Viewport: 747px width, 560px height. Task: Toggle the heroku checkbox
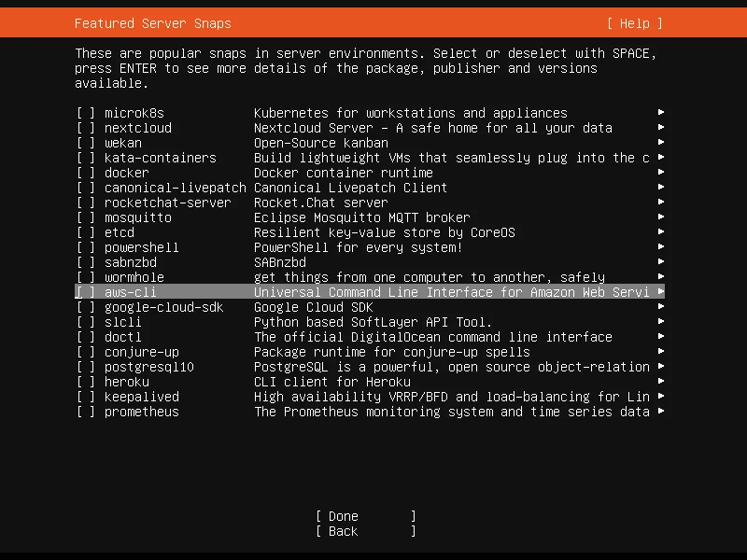tap(86, 382)
